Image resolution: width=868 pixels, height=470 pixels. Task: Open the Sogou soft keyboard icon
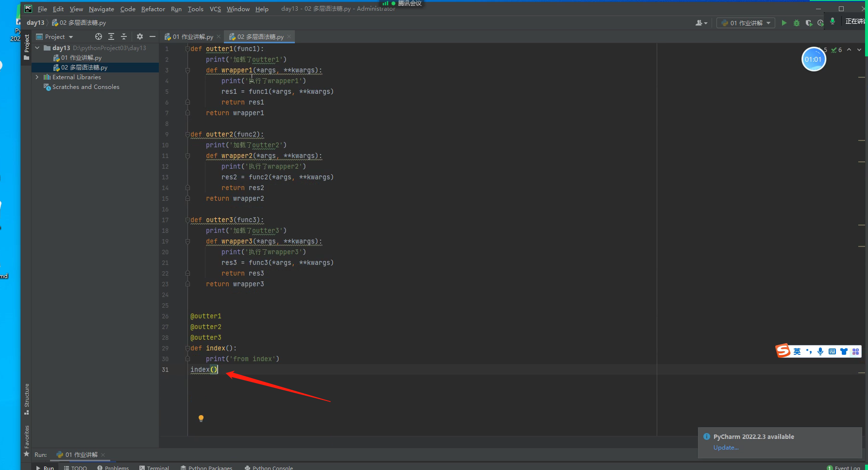[832, 351]
